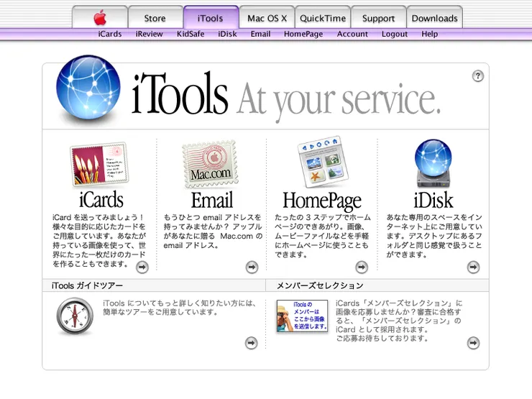The image size is (532, 399).
Task: Open Email in the purple sub-navigation bar
Action: tap(260, 34)
